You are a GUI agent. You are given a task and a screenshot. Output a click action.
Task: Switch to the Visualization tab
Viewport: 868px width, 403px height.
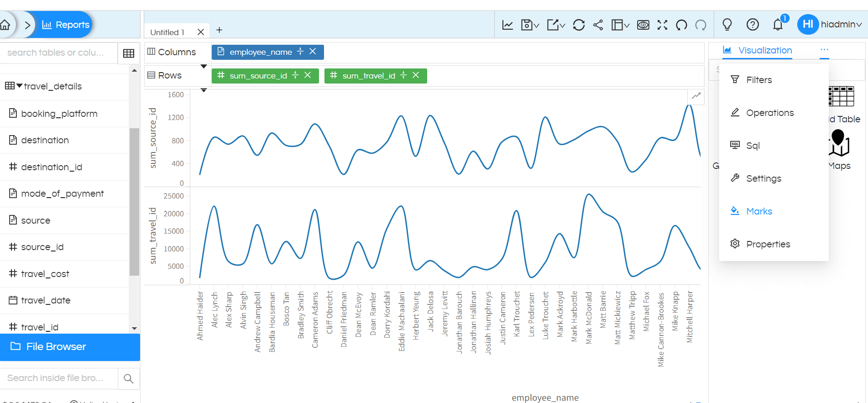click(765, 50)
